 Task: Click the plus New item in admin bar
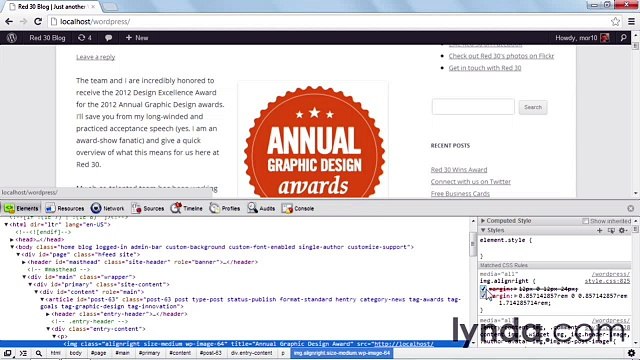(137, 38)
